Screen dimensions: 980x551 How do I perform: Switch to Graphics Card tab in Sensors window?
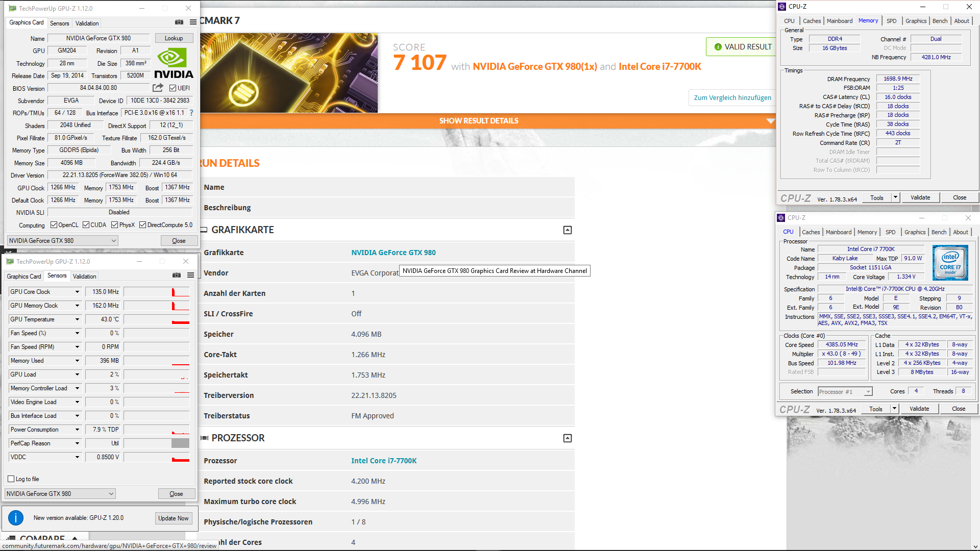click(24, 277)
